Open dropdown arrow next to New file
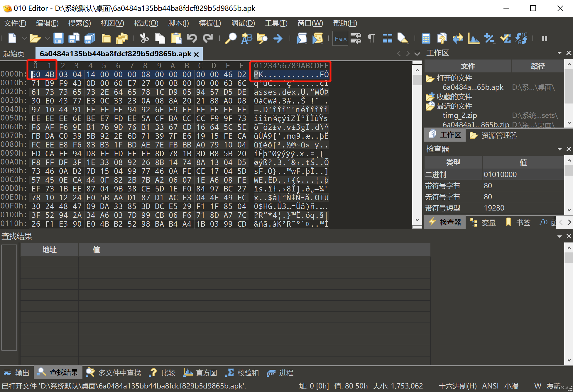Viewport: 573px width, 392px height. click(24, 38)
